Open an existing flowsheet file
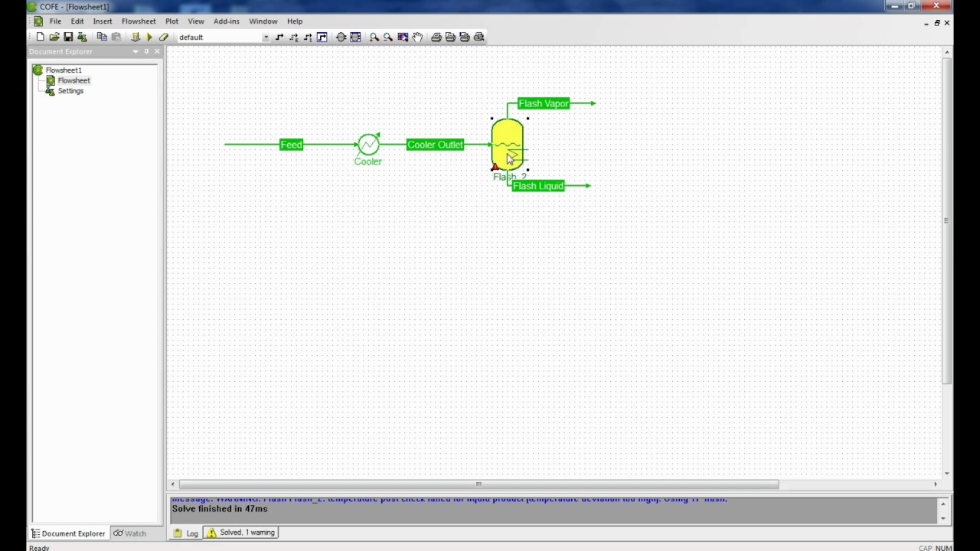 54,37
